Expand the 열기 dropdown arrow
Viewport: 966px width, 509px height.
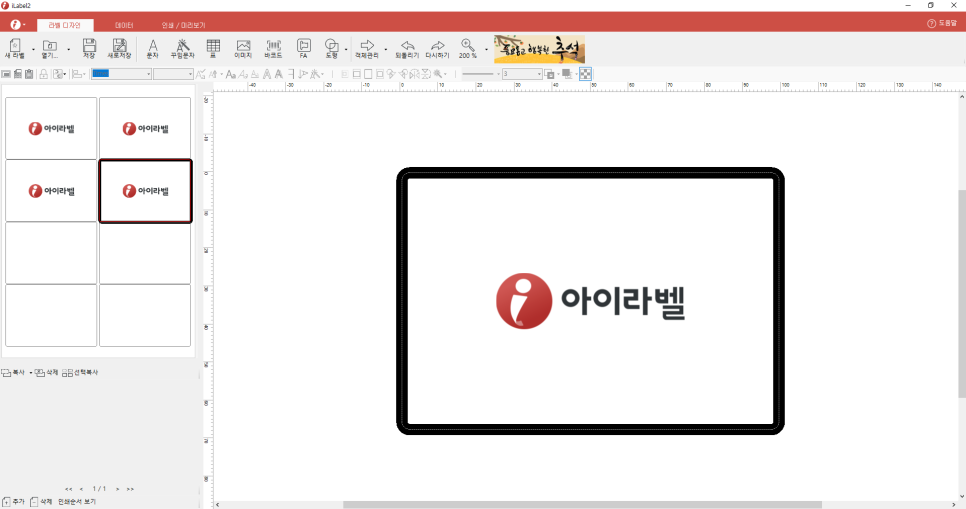pyautogui.click(x=68, y=49)
